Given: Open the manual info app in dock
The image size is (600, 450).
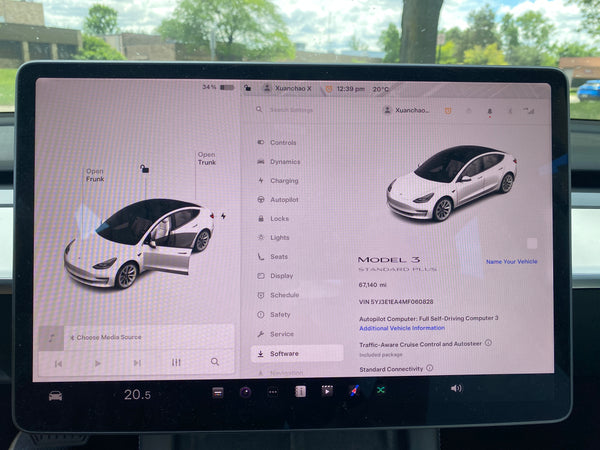Looking at the screenshot, I should [x=300, y=391].
